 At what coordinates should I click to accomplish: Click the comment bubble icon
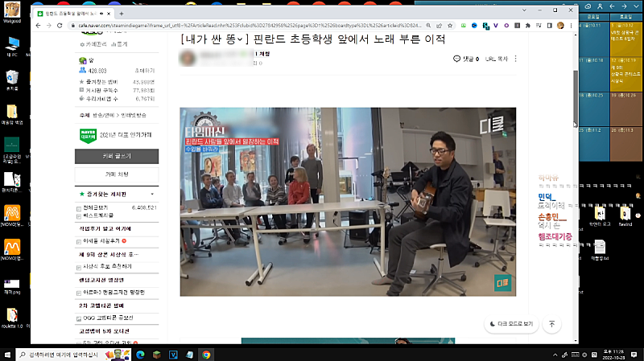point(457,59)
